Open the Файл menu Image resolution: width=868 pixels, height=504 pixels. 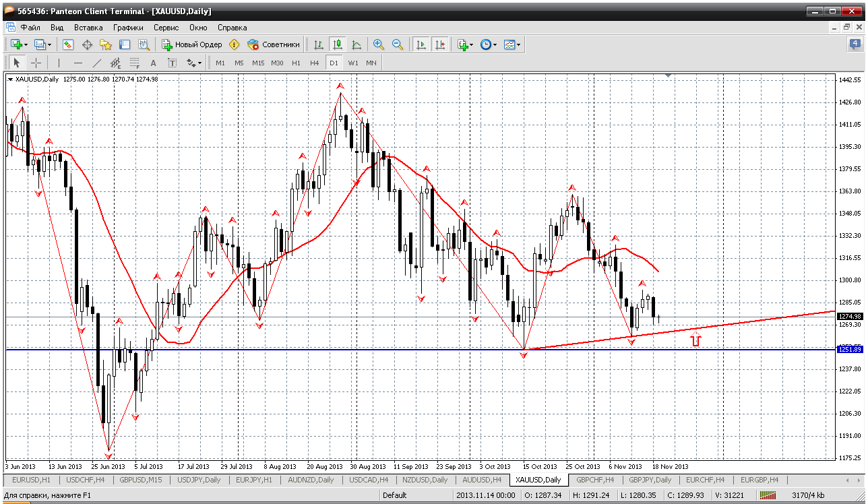(x=30, y=28)
